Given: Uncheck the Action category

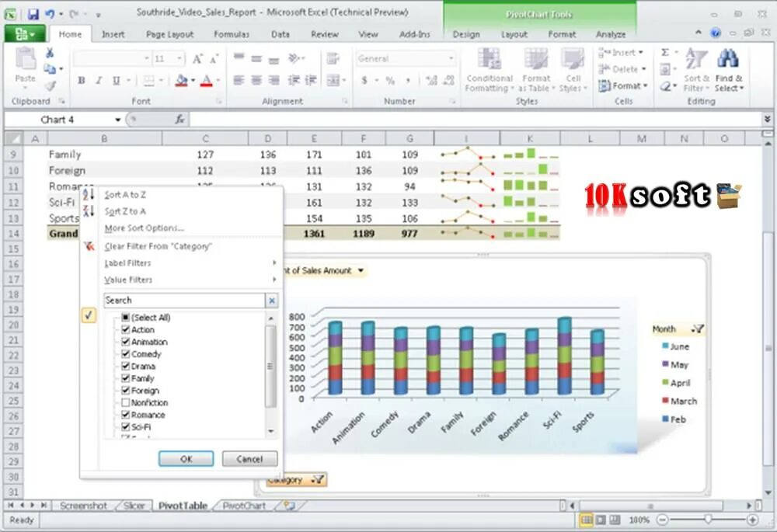Looking at the screenshot, I should pyautogui.click(x=125, y=329).
